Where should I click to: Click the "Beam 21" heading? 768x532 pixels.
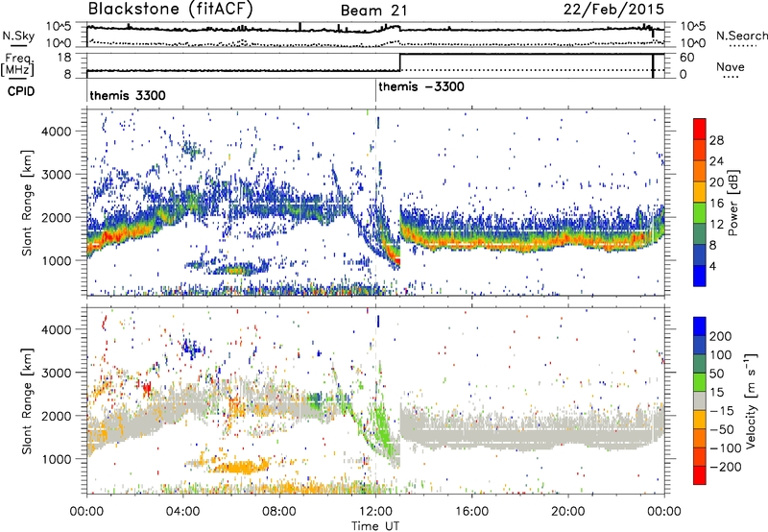click(373, 11)
